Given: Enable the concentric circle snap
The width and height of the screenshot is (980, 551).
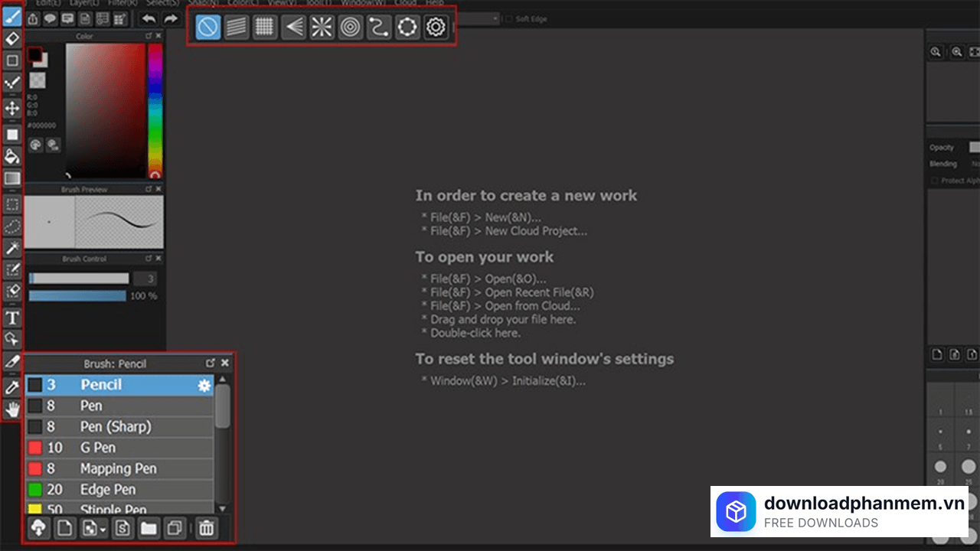Looking at the screenshot, I should point(350,28).
